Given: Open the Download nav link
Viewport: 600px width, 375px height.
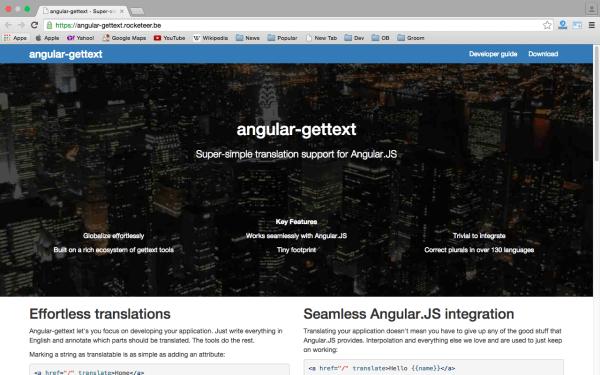Looking at the screenshot, I should tap(543, 54).
